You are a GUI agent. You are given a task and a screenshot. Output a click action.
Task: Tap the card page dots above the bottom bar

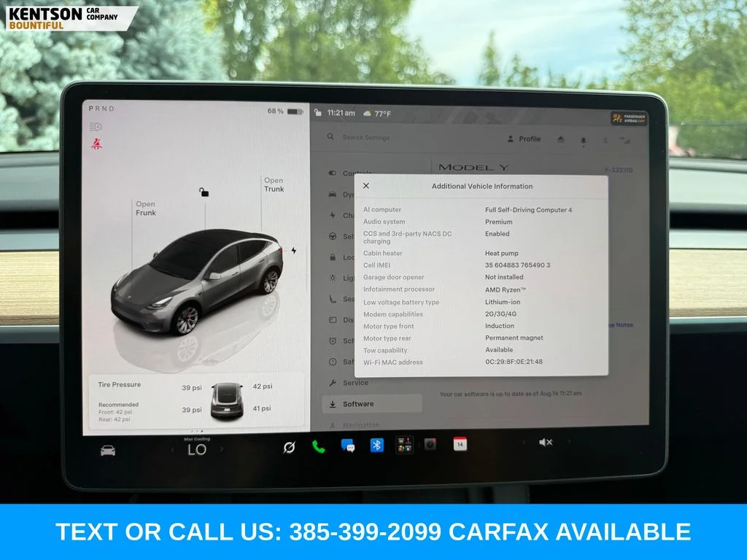click(197, 431)
